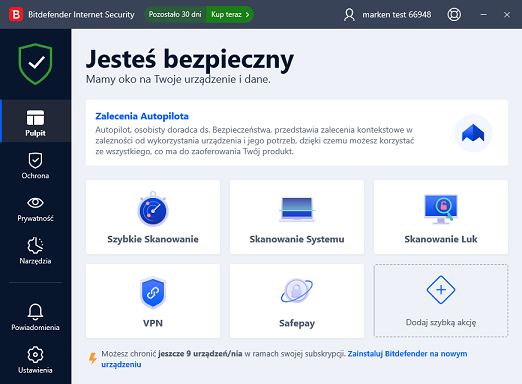This screenshot has width=522, height=384.
Task: Click the orange lightning bolt icon
Action: (93, 359)
